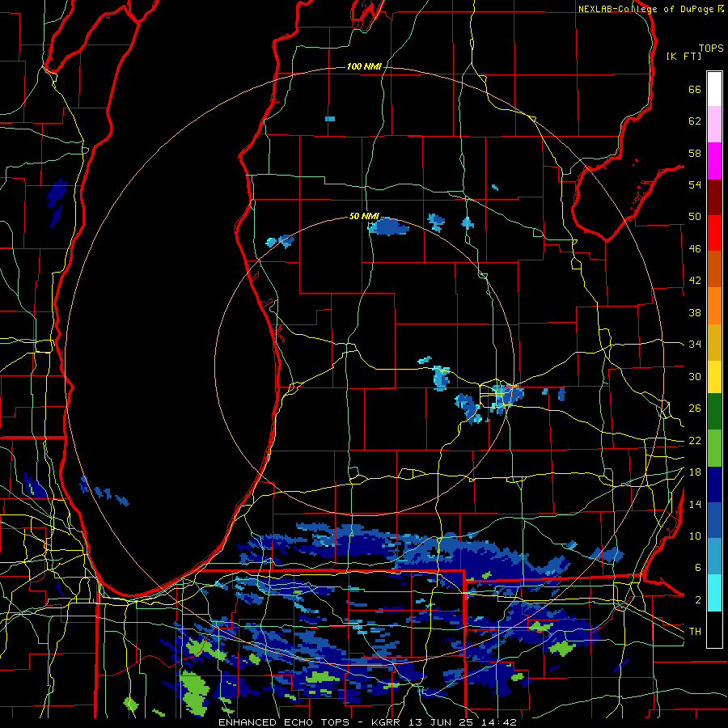Click the '26' legend label
This screenshot has height=728, width=728.
point(695,408)
